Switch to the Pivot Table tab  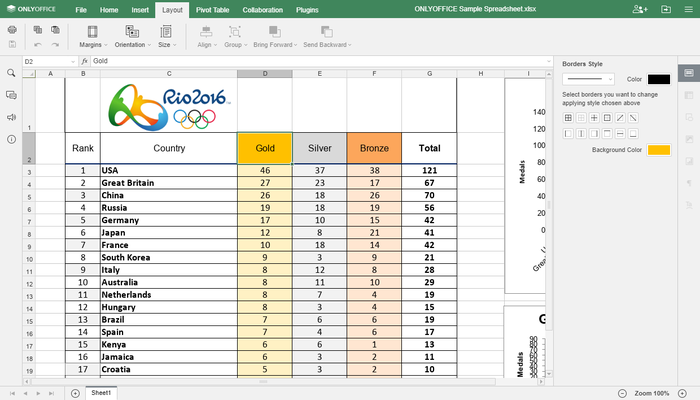(x=212, y=10)
